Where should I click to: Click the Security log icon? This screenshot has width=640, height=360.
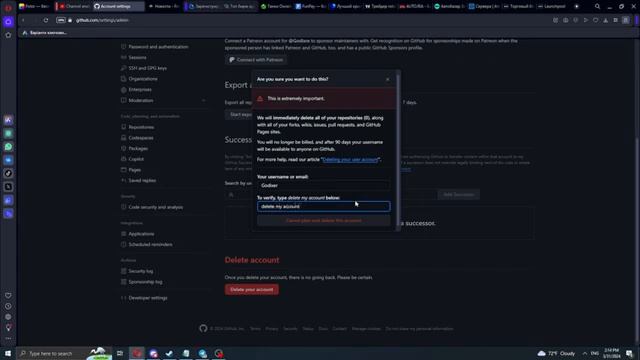123,271
